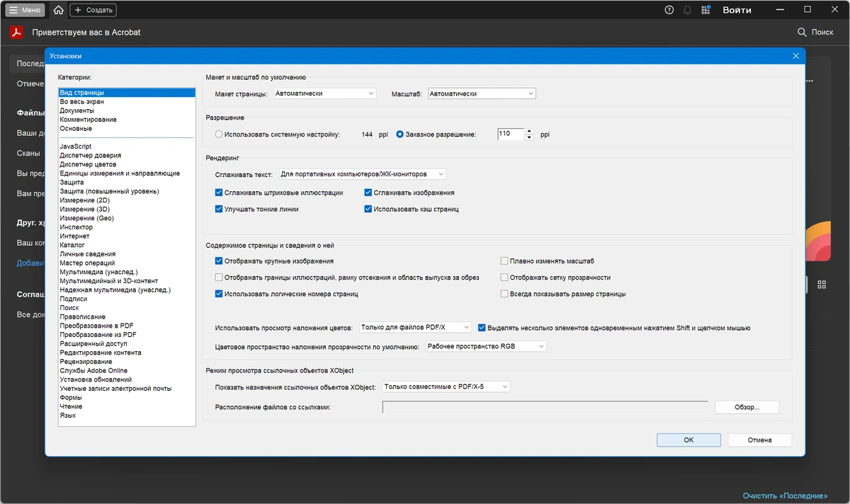
Task: Open the apps grid icon
Action: [705, 10]
